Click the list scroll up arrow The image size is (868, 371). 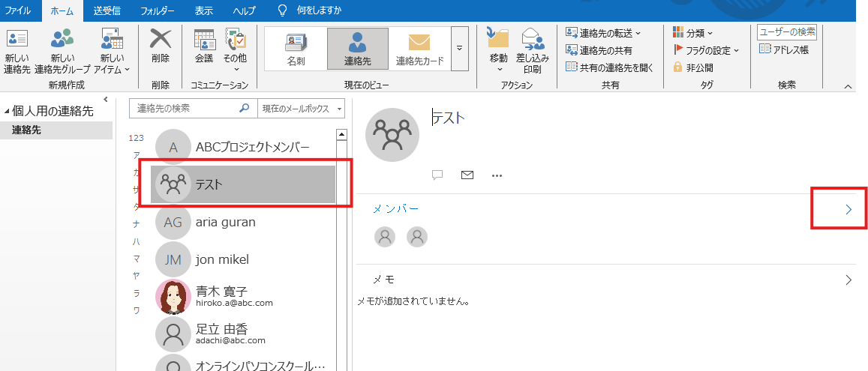point(342,134)
